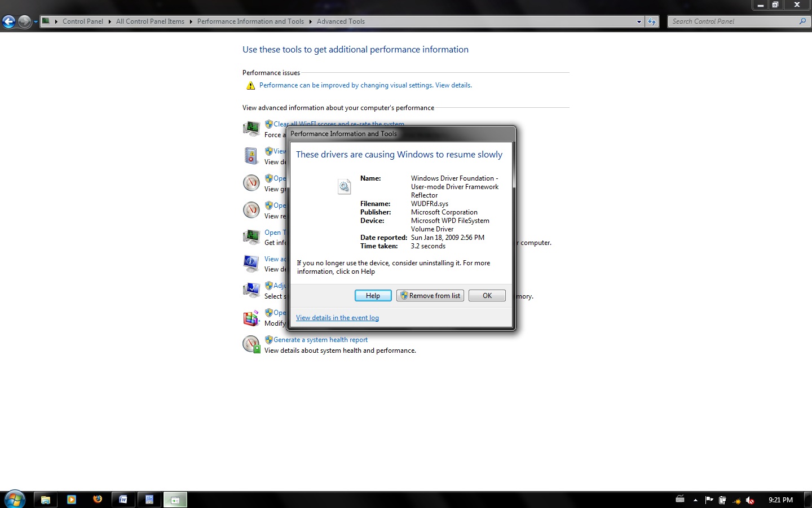Switch to the Word taskbar button
Image resolution: width=812 pixels, height=508 pixels.
123,500
